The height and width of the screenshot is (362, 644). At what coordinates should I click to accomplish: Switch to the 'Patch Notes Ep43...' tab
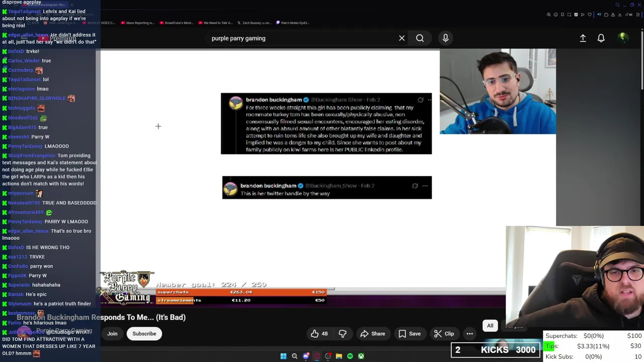pyautogui.click(x=293, y=23)
